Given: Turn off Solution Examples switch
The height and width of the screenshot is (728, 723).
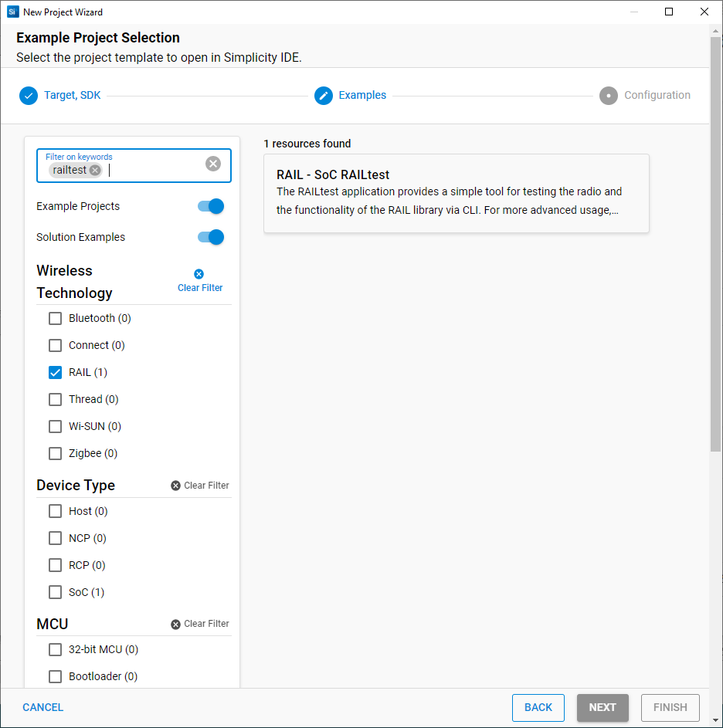Looking at the screenshot, I should click(x=211, y=237).
